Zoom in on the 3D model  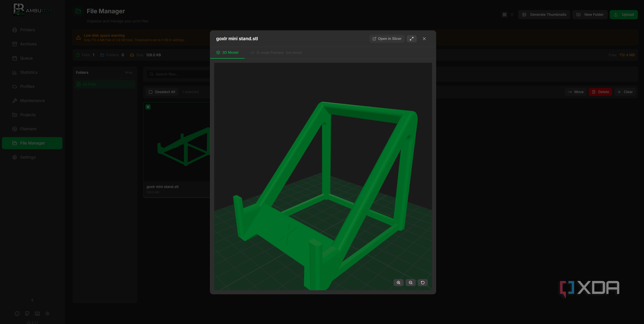pyautogui.click(x=398, y=283)
